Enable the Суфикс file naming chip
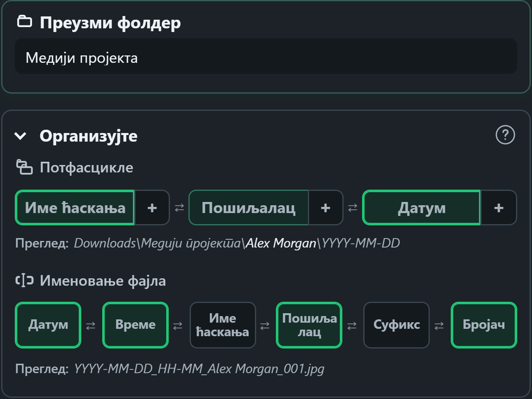 point(397,325)
